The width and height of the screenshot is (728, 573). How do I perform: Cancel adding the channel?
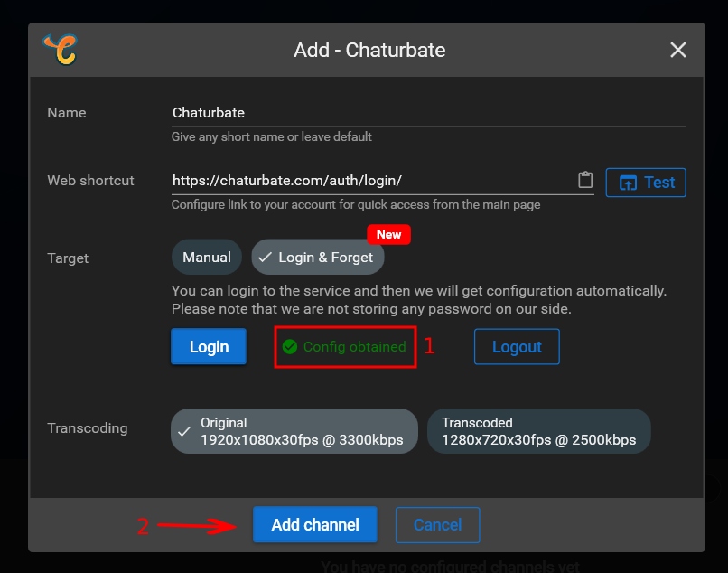pyautogui.click(x=437, y=525)
